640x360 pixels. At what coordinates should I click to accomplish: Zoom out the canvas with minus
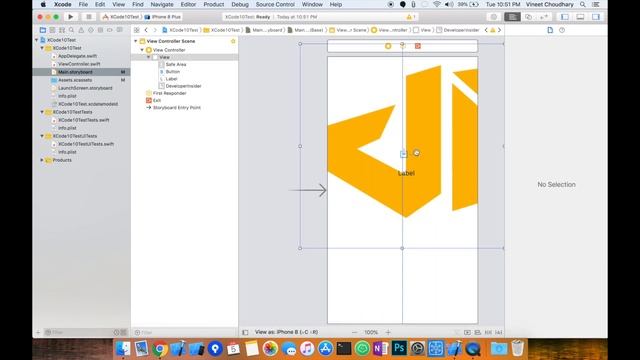(354, 332)
